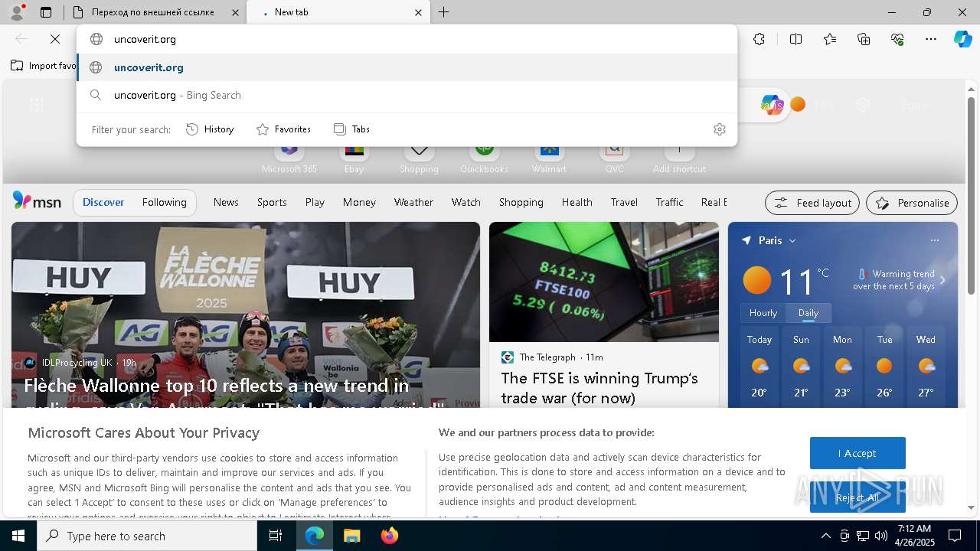The image size is (980, 551).
Task: Open the Microsoft 365 shortcut
Action: coord(289,159)
